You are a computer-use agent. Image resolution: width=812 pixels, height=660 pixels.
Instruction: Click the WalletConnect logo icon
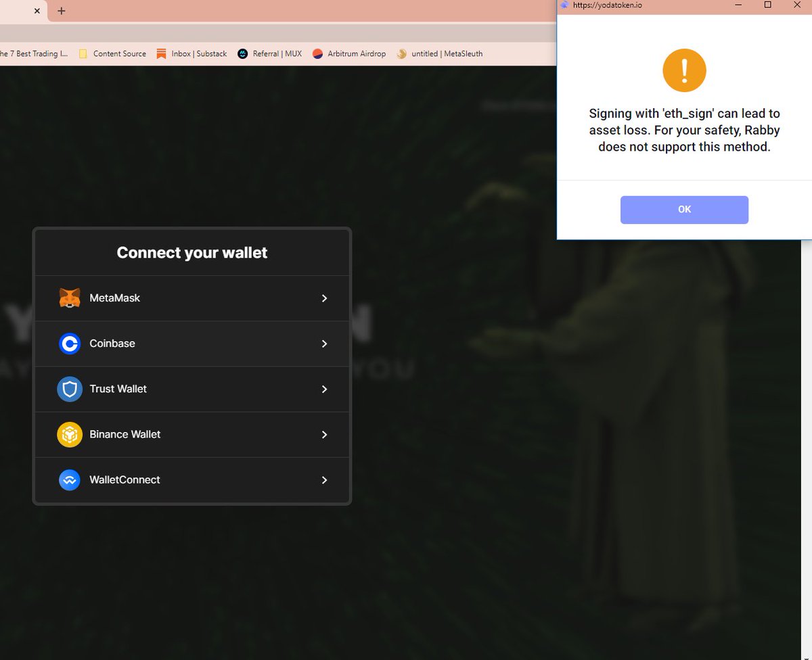pos(70,480)
